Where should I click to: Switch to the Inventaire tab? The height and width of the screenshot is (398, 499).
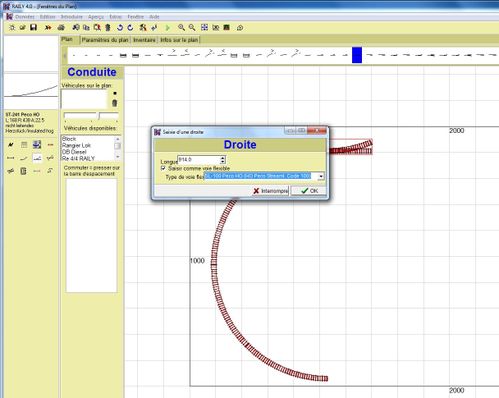pos(144,40)
